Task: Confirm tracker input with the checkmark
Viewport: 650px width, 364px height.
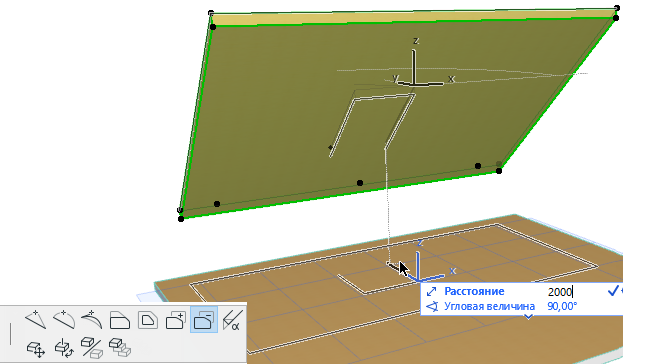Action: (614, 291)
